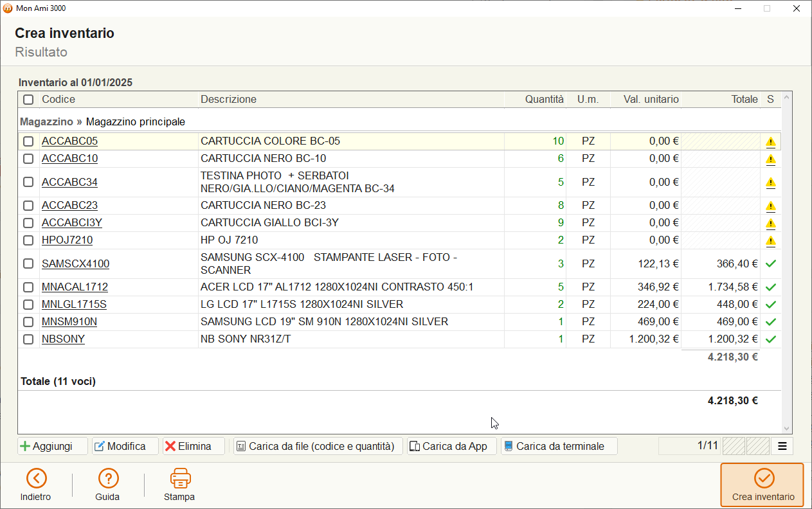
Task: Click green checkmark on MNACAL1712 row
Action: (x=771, y=287)
